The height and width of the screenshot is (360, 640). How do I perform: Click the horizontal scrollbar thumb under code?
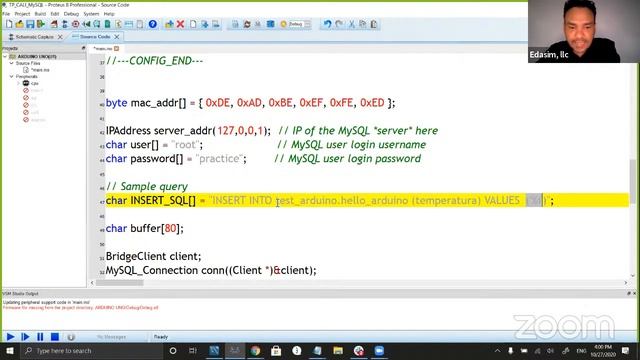tap(120, 282)
